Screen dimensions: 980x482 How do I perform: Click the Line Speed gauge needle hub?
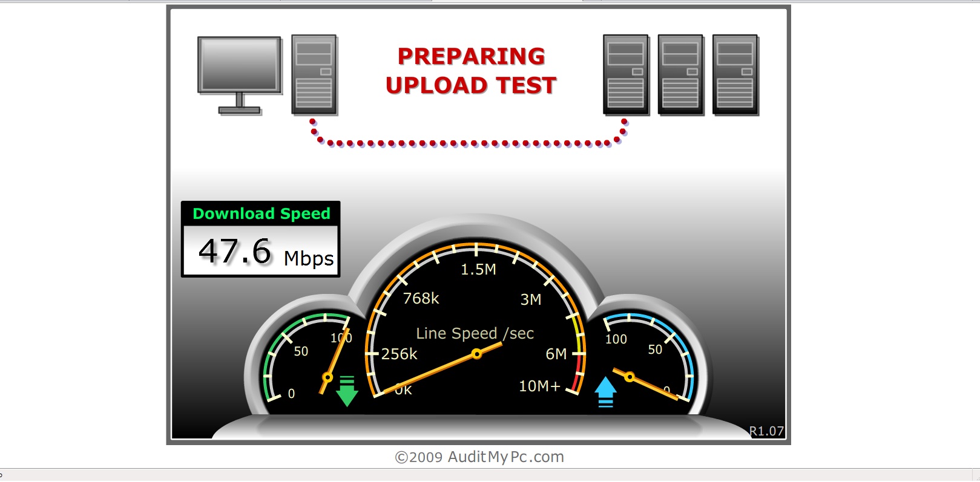(x=477, y=354)
